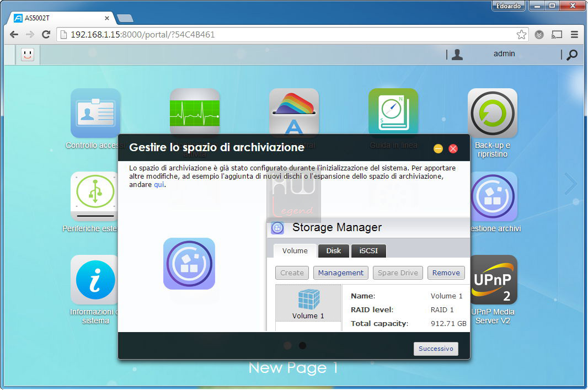Select the second wizard page dot
Image resolution: width=588 pixels, height=390 pixels.
point(302,345)
